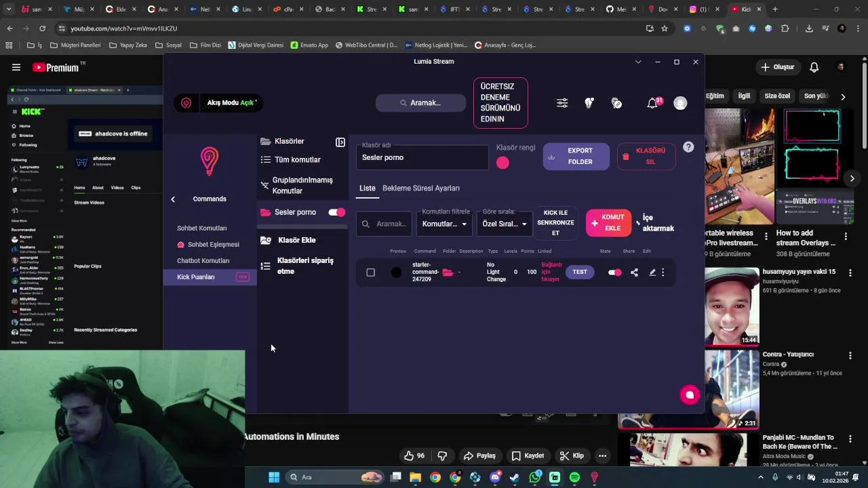
Task: Click İçe aktarmak import button
Action: click(x=655, y=223)
